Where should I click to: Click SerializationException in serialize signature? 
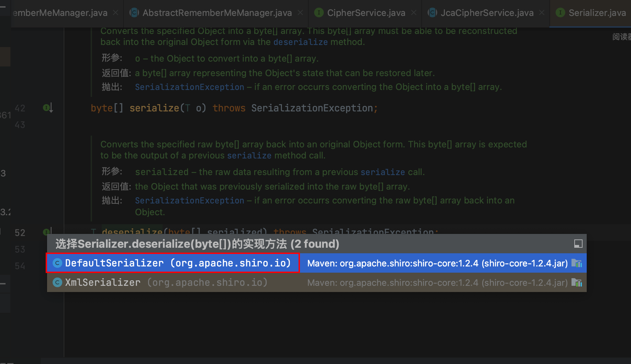tap(312, 108)
